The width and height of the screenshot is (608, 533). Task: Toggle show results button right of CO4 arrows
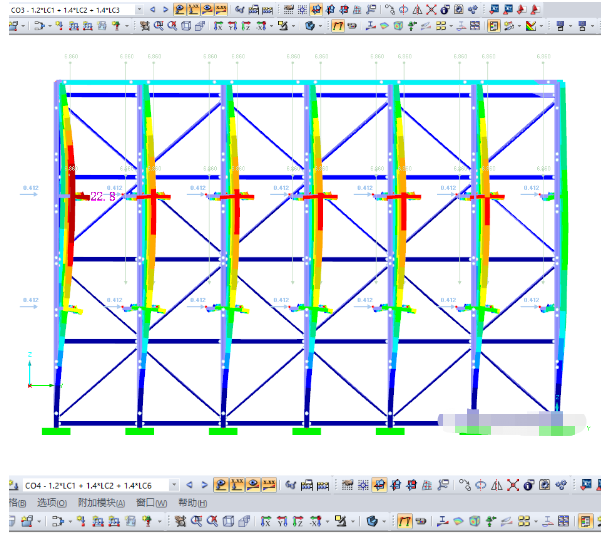pos(219,485)
